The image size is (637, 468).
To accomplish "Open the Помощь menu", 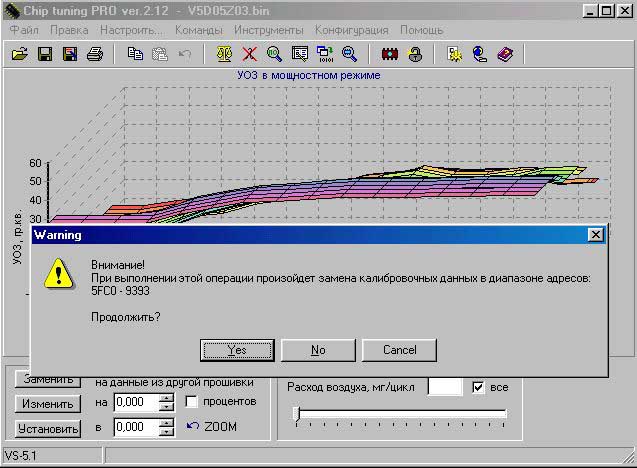I will [421, 30].
